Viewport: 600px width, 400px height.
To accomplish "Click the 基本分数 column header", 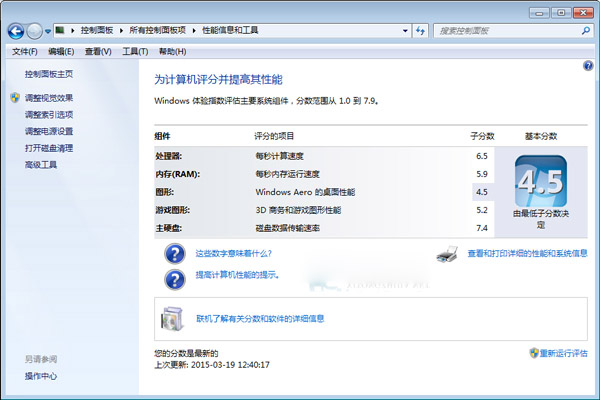I will tap(541, 136).
